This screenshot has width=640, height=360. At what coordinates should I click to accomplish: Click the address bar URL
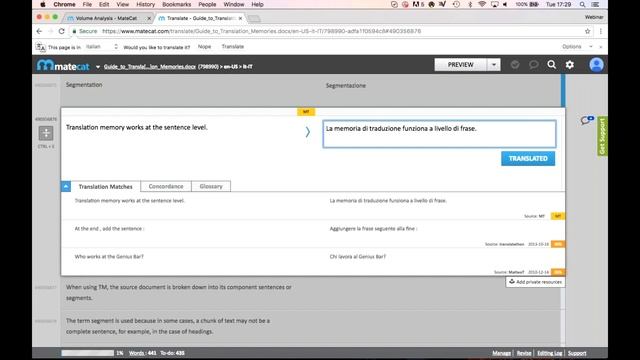point(261,31)
